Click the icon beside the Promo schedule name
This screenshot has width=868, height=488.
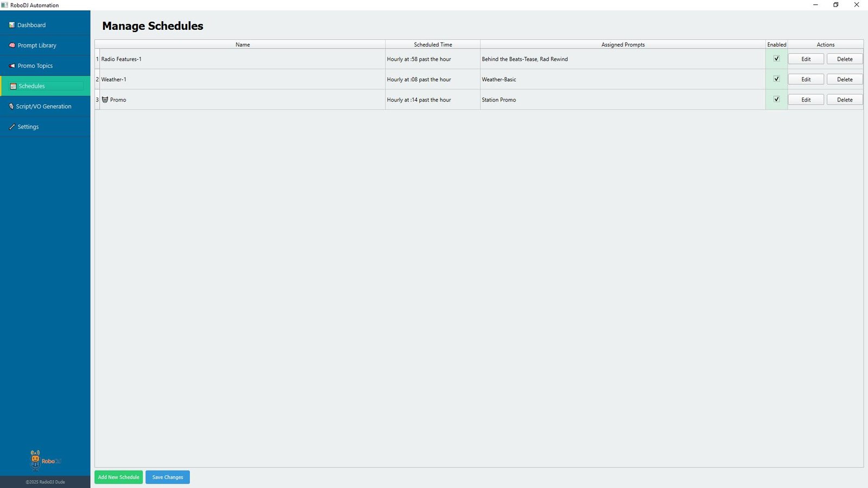[x=105, y=100]
